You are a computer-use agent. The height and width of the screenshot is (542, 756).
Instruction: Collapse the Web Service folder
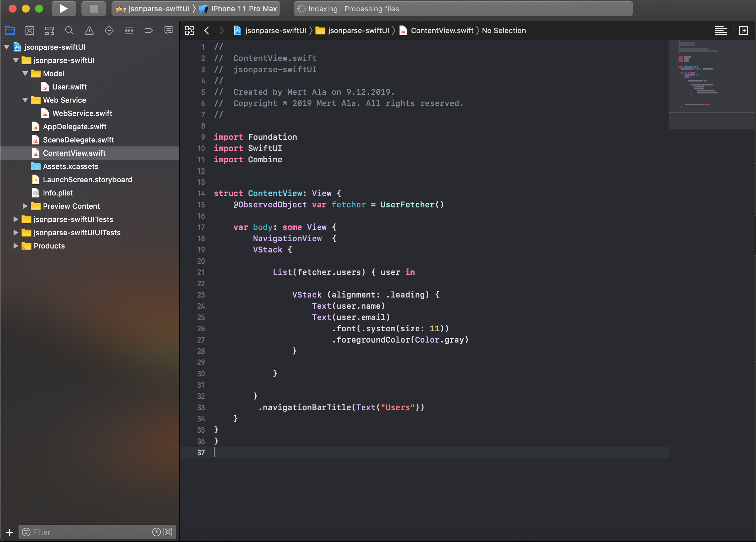tap(25, 100)
